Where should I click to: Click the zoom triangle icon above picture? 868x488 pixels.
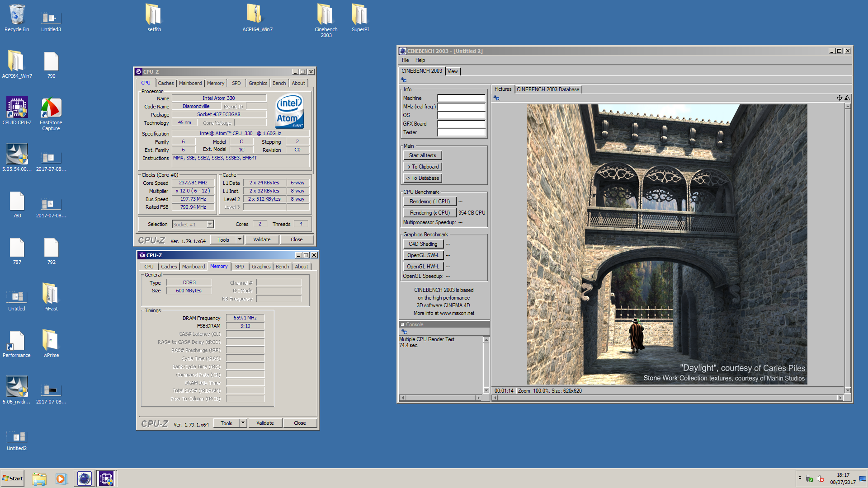click(x=847, y=98)
